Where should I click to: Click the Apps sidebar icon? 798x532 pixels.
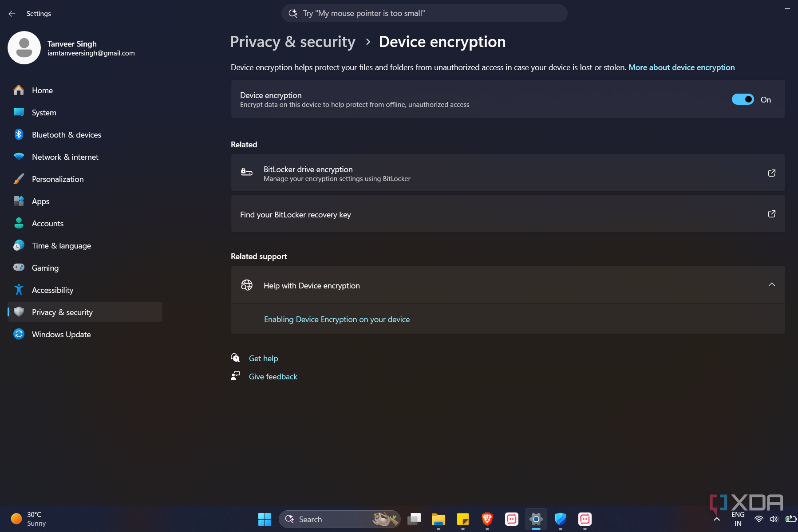coord(19,201)
